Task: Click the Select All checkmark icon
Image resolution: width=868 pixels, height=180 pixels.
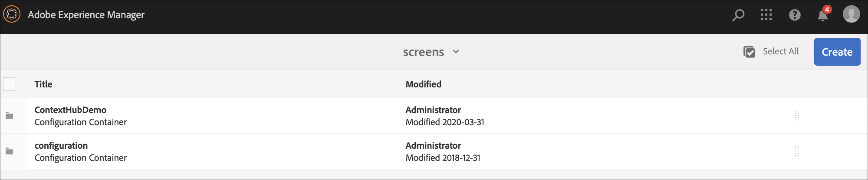Action: click(x=749, y=52)
